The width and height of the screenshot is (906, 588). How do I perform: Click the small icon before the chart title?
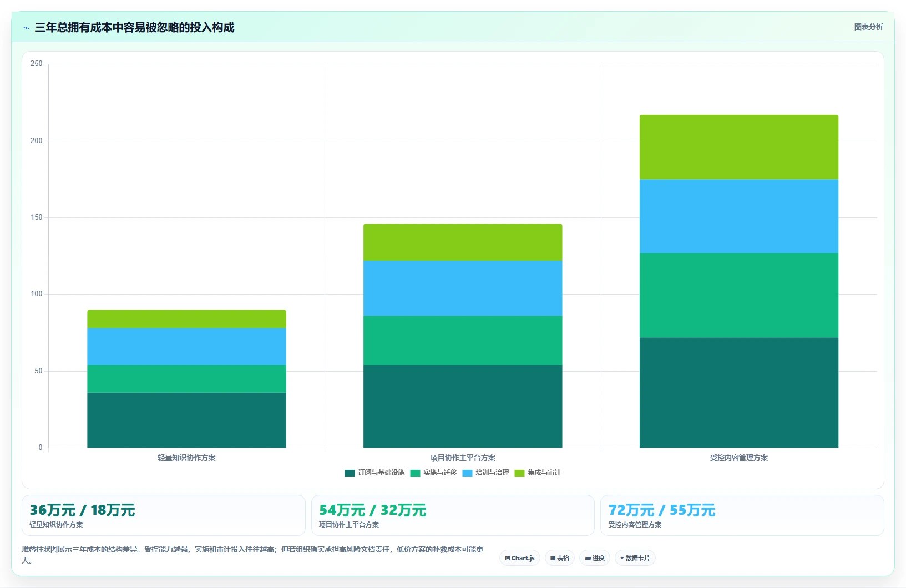pyautogui.click(x=26, y=28)
